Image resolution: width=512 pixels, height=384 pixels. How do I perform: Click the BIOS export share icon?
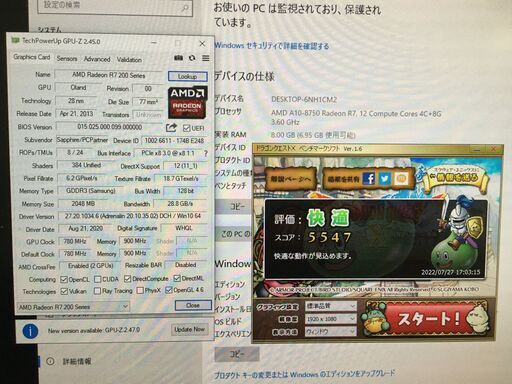point(171,128)
